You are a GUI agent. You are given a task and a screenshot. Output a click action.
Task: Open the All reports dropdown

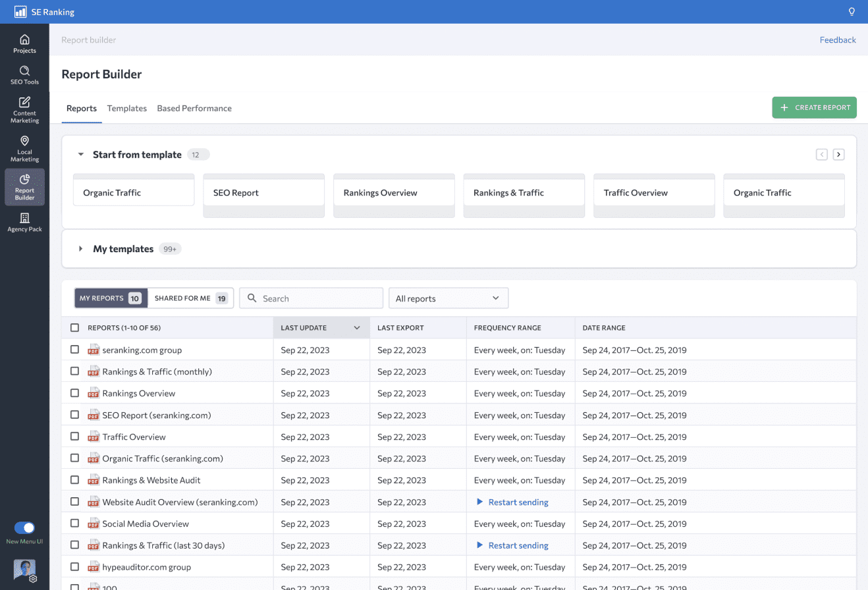448,298
